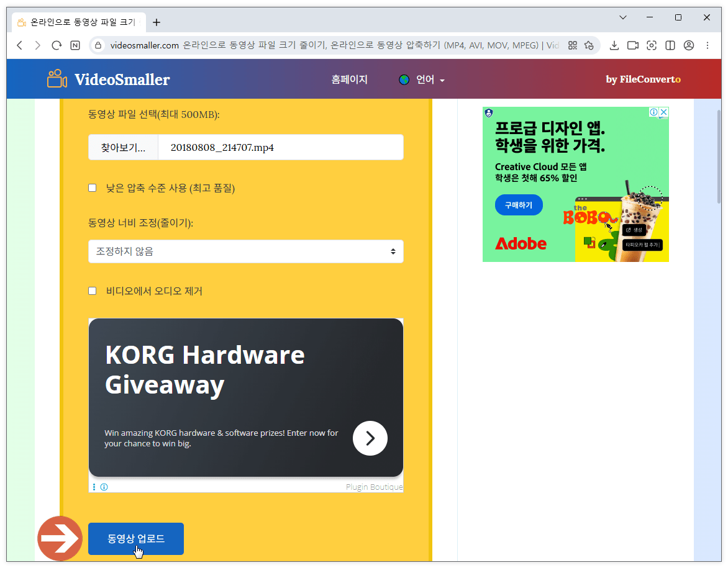Open the browser three-dot menu

[x=708, y=45]
